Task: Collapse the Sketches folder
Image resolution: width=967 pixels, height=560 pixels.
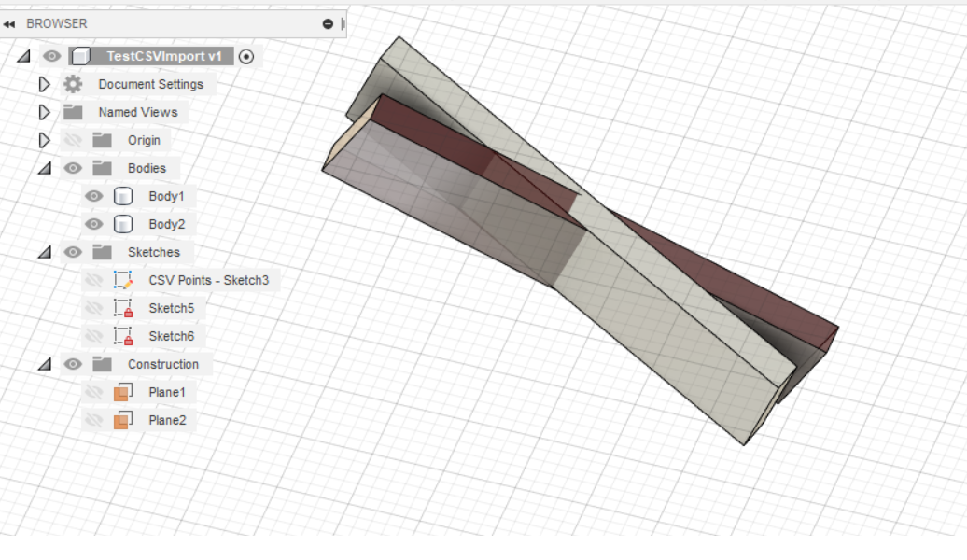Action: [45, 252]
